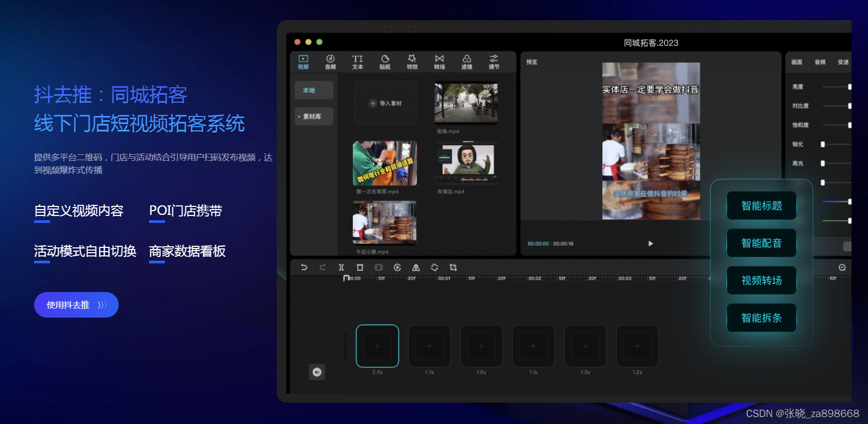
Task: Select the 街角.mp4 thumbnail
Action: 466,102
